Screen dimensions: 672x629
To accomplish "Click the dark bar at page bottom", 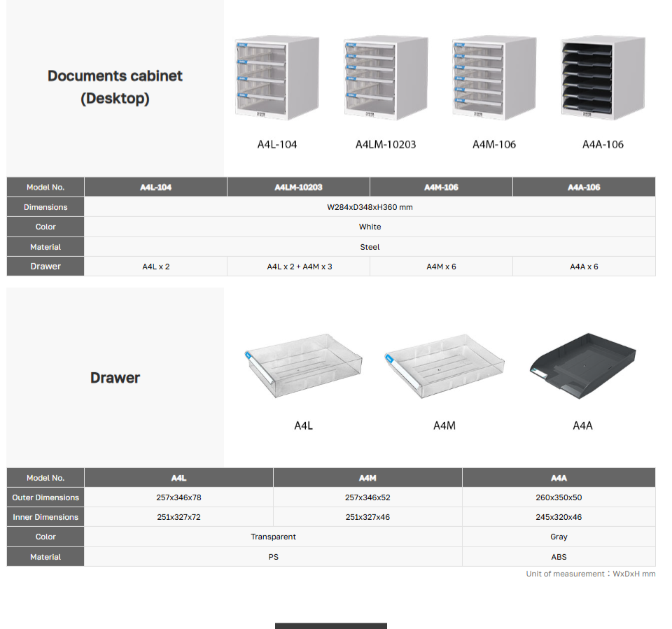I will (x=330, y=626).
